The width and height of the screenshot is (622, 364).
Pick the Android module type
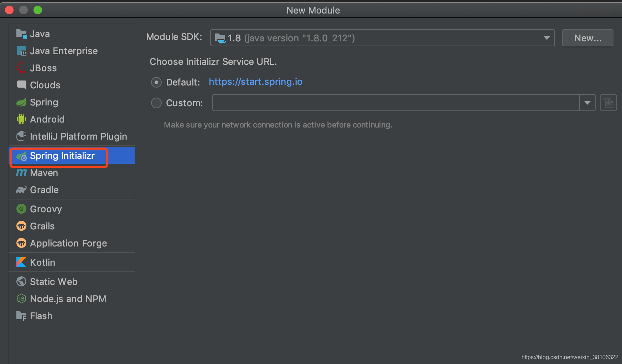[x=72, y=119]
